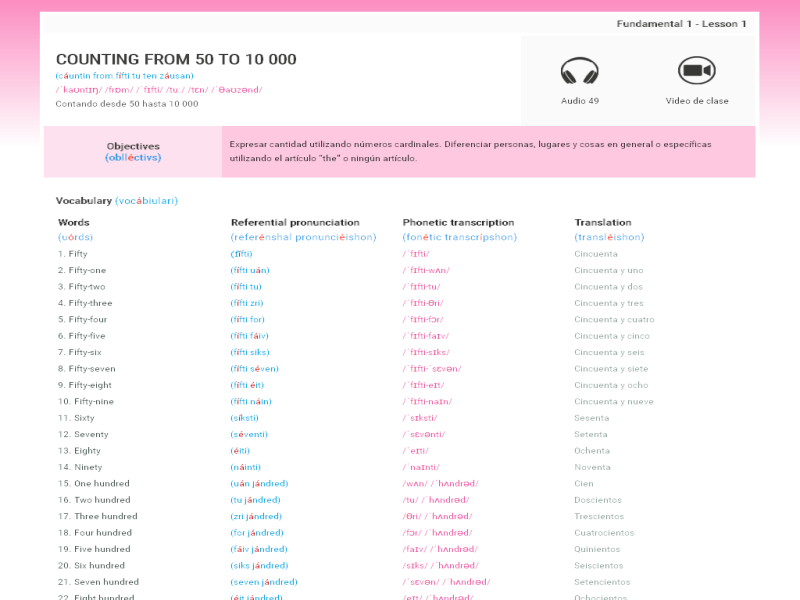This screenshot has width=800, height=600.
Task: Click the translation Trescientos
Action: pyautogui.click(x=601, y=517)
